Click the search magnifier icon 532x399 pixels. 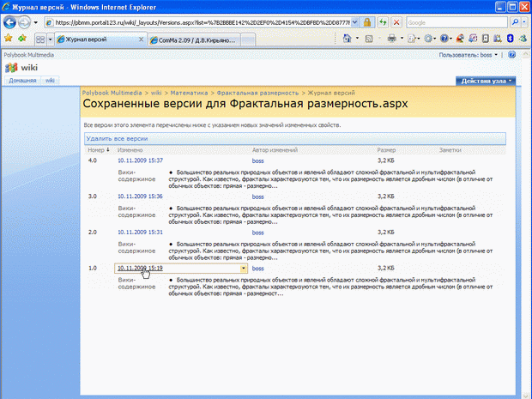(x=514, y=21)
